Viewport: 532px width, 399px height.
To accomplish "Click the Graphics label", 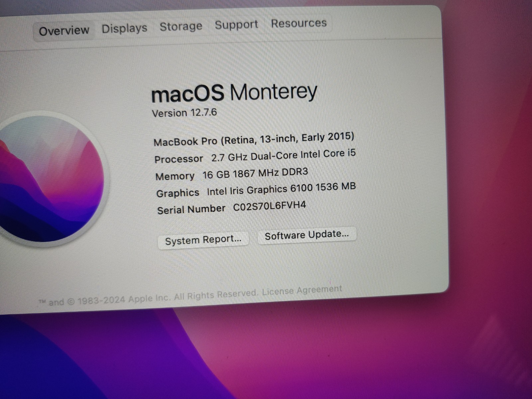I will point(178,193).
